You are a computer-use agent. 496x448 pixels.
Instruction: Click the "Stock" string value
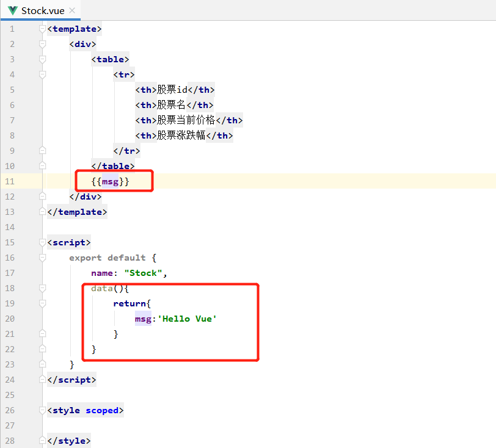(x=143, y=273)
